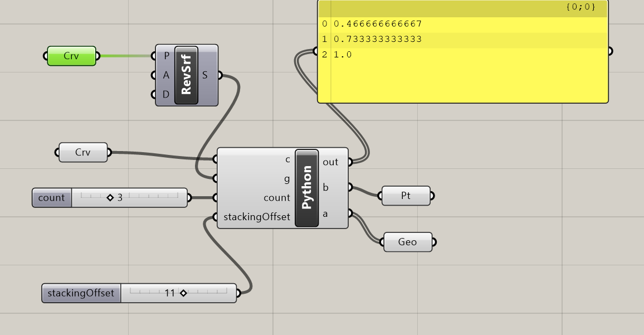Click the Pt parameter component
The height and width of the screenshot is (335, 644).
click(x=406, y=196)
